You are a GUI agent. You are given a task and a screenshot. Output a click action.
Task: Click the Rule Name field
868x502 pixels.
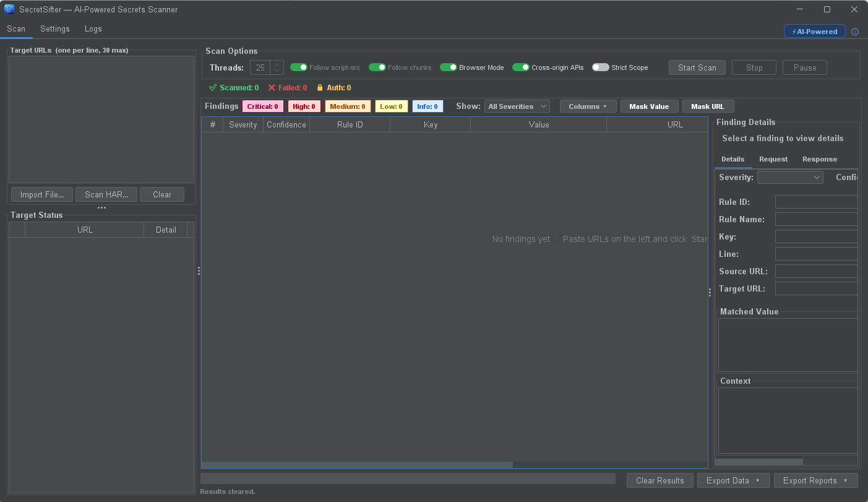(x=817, y=219)
